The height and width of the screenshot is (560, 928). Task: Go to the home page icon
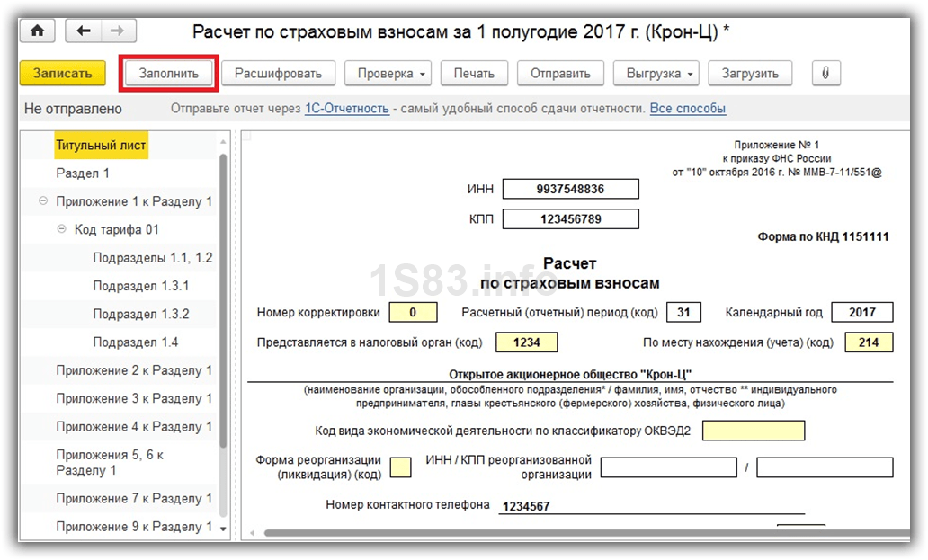pyautogui.click(x=37, y=31)
